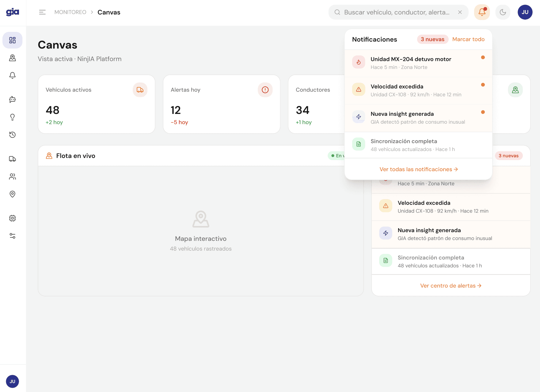Open history clock sidebar icon

pos(13,135)
